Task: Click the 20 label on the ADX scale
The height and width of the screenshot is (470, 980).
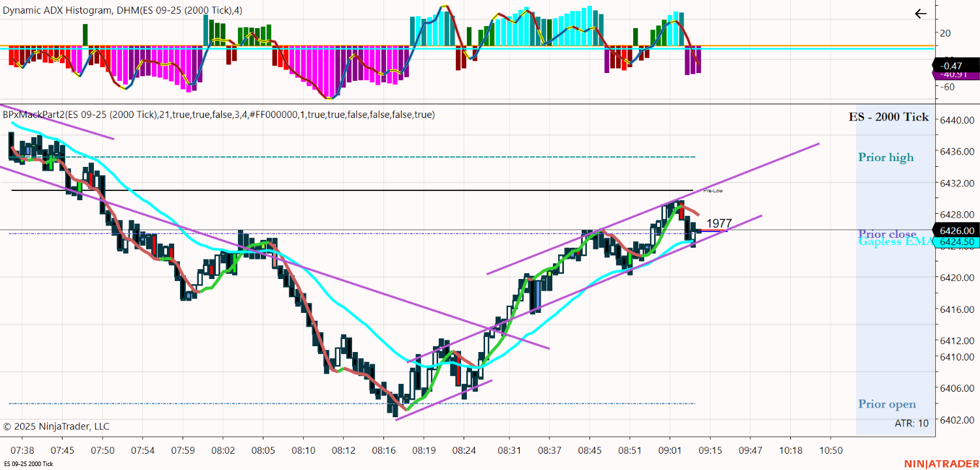Action: (945, 33)
